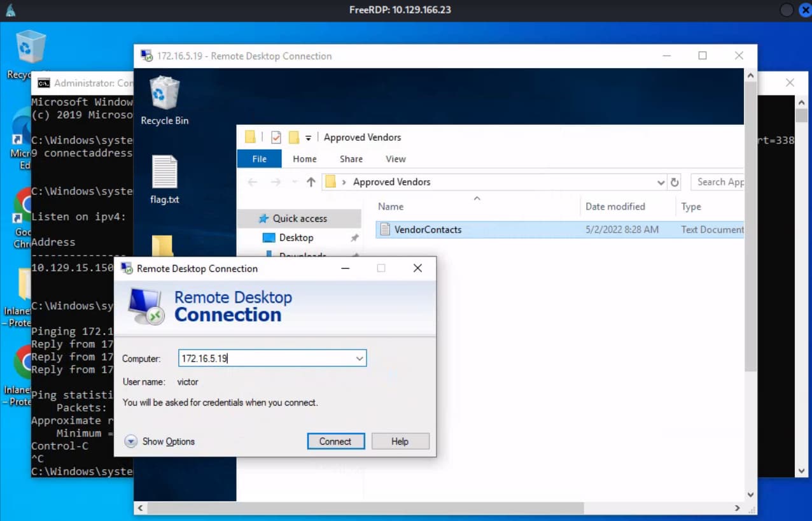
Task: Expand Show Options in Remote Desktop Connection
Action: tap(160, 441)
